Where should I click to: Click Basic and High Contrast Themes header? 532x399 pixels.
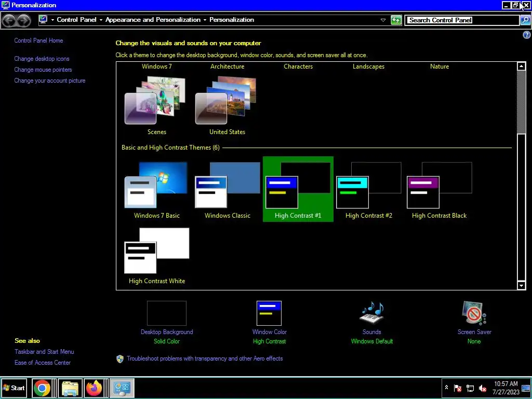click(170, 148)
